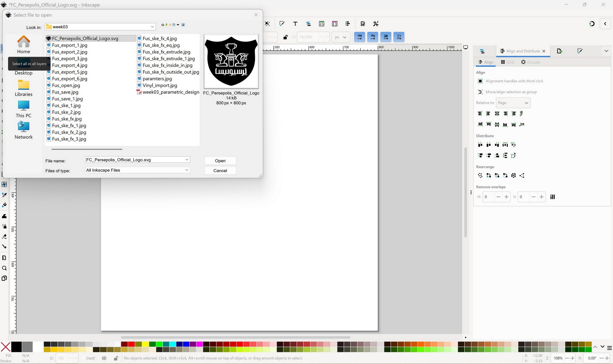Switch to the Fill and Stroke dock tab
Screen dimensions: 613x364
point(580,51)
